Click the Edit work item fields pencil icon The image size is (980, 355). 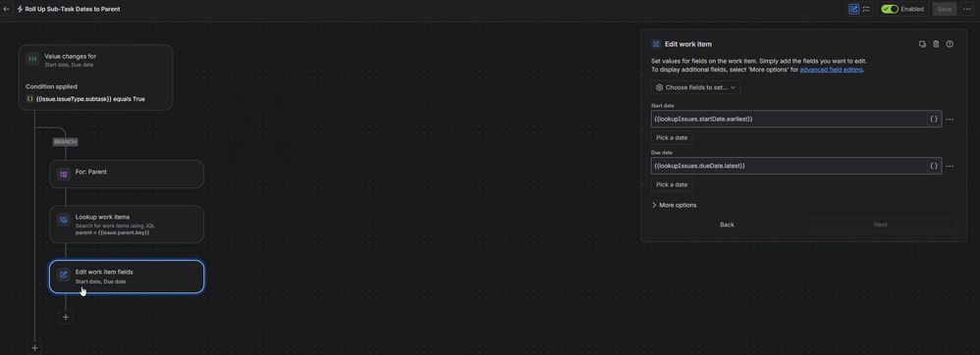tap(63, 275)
